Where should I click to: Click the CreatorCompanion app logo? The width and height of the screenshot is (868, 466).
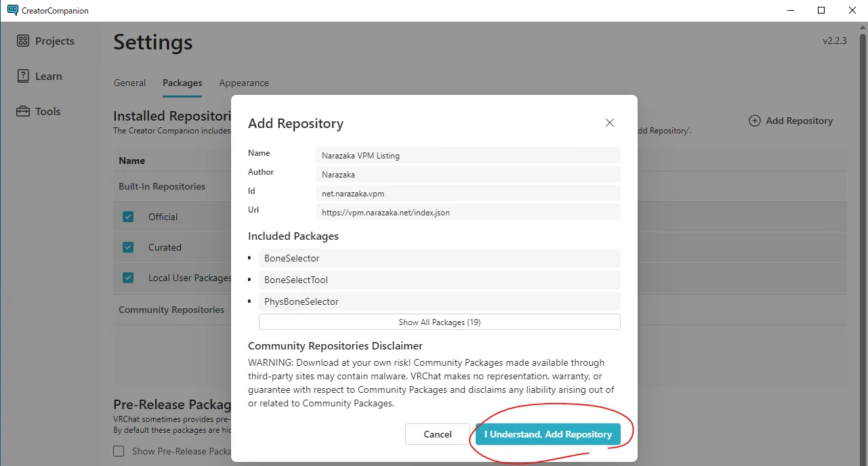point(13,11)
